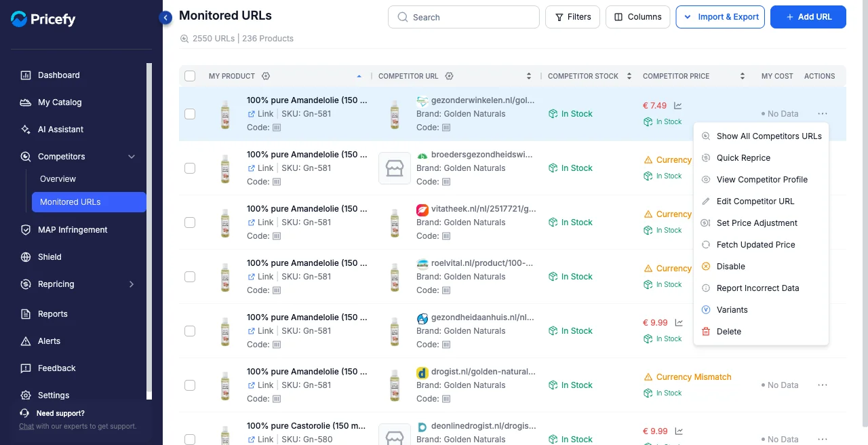Click the Settings gear icon
This screenshot has height=445, width=868.
[26, 395]
